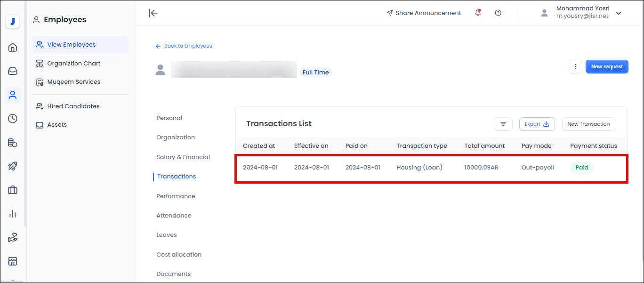Select the Housing (Loan) transaction row

point(419,168)
